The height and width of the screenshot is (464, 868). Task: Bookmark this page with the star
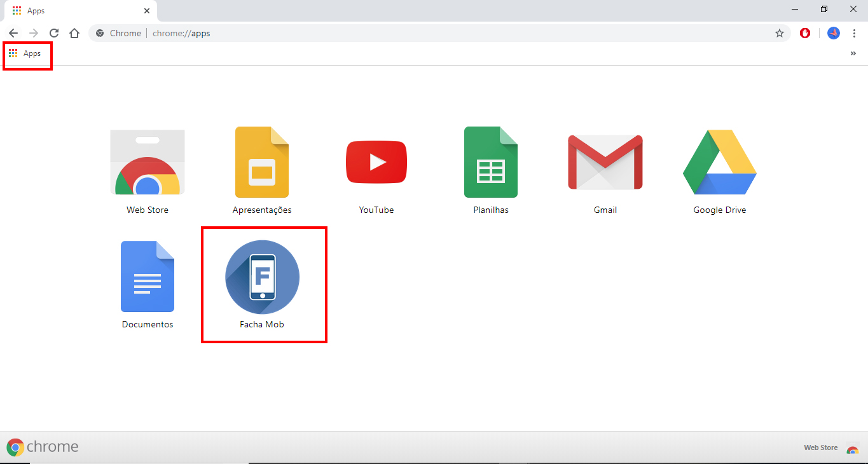tap(780, 33)
